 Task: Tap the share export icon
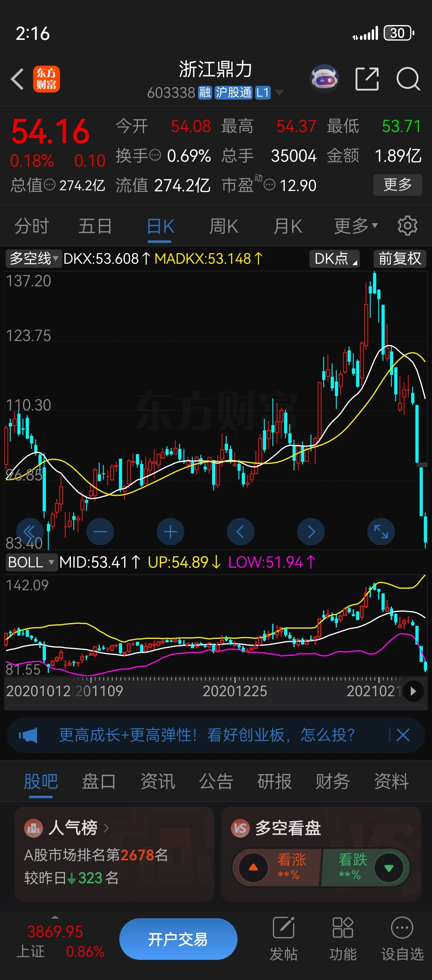coord(367,79)
